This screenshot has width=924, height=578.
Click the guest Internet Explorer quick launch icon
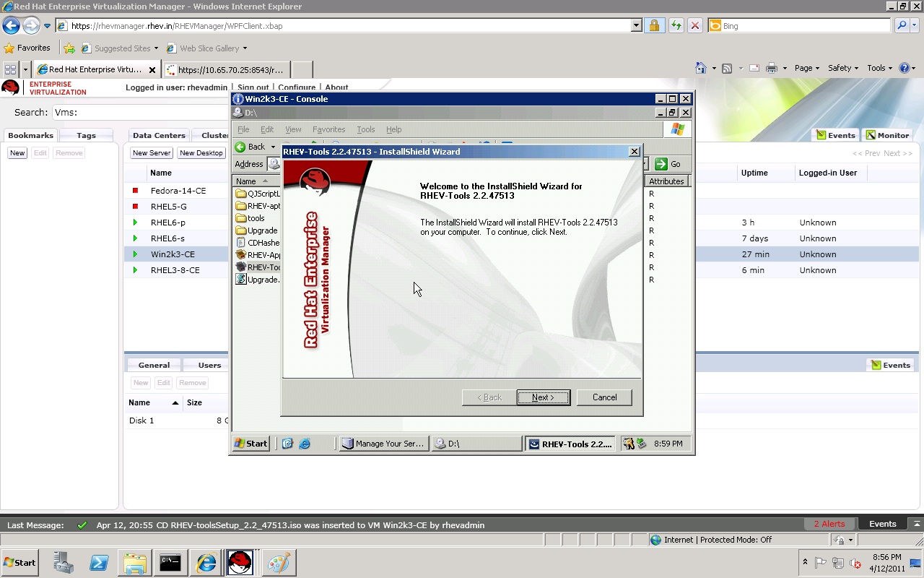click(x=305, y=444)
